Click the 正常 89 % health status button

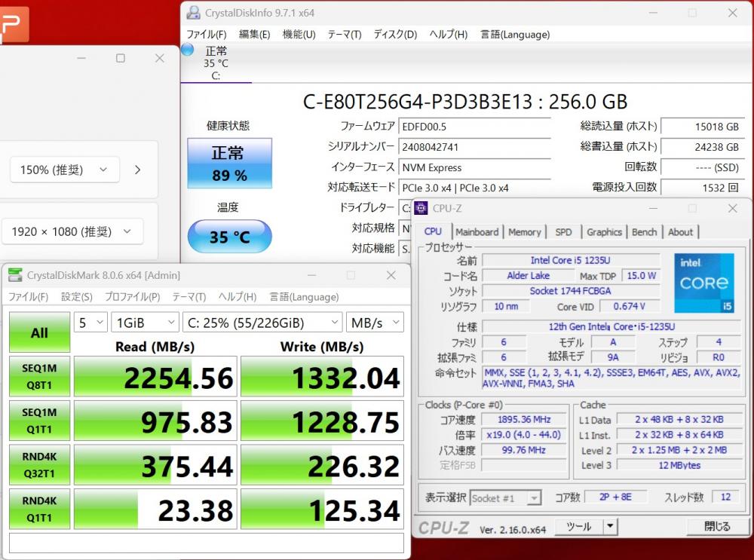pos(229,163)
